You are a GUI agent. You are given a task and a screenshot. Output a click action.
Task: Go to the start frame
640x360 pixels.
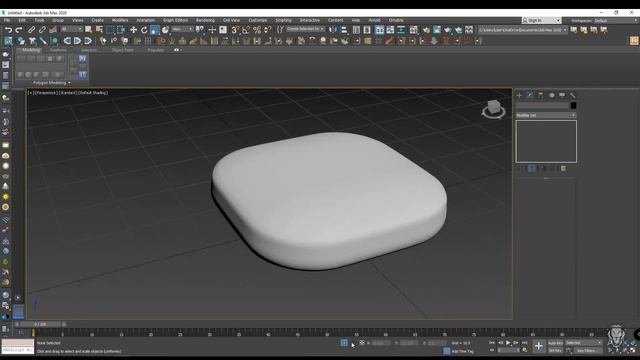click(492, 343)
